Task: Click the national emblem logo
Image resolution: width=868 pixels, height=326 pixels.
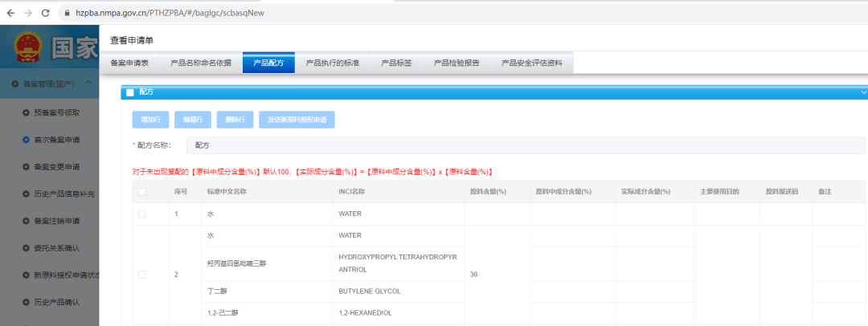Action: coord(27,47)
